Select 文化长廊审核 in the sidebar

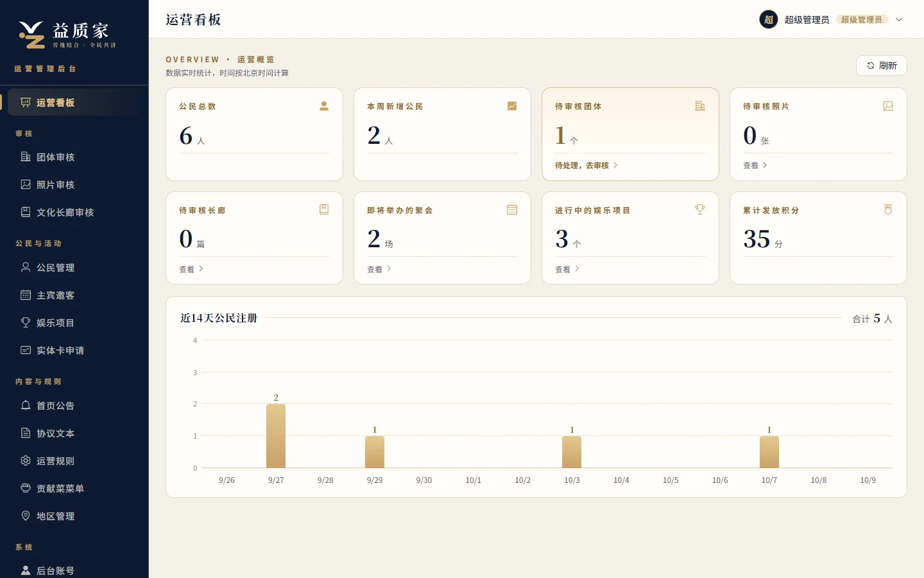74,213
